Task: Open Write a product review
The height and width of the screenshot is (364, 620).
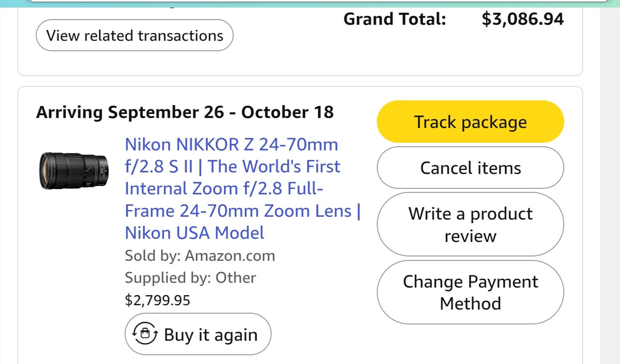Action: 470,224
